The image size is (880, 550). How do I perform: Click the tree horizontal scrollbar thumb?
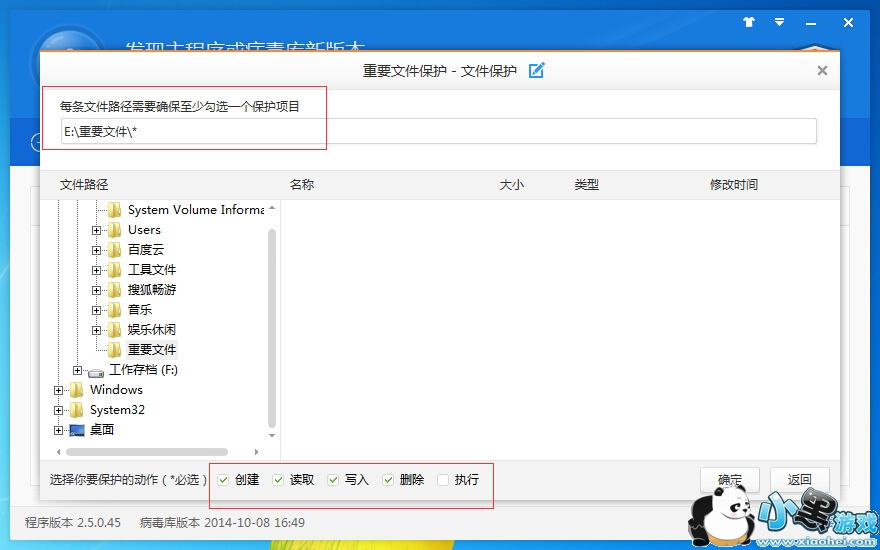click(x=147, y=452)
